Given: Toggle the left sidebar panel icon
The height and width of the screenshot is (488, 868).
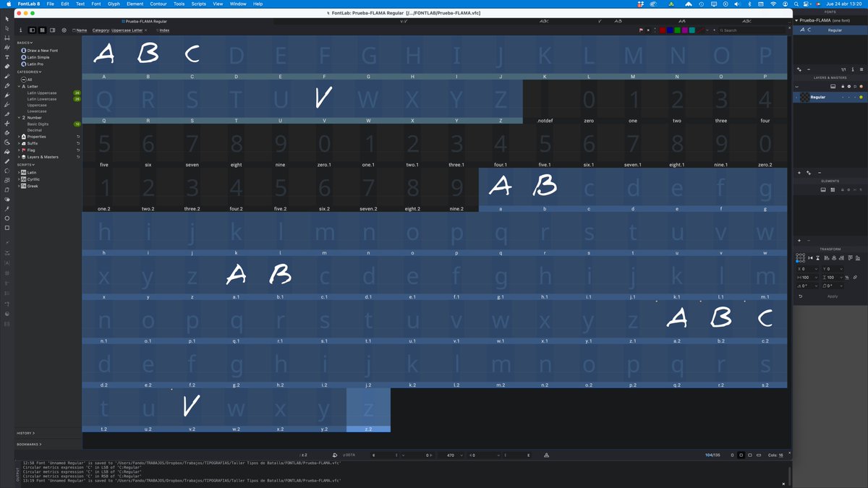Looking at the screenshot, I should point(32,30).
